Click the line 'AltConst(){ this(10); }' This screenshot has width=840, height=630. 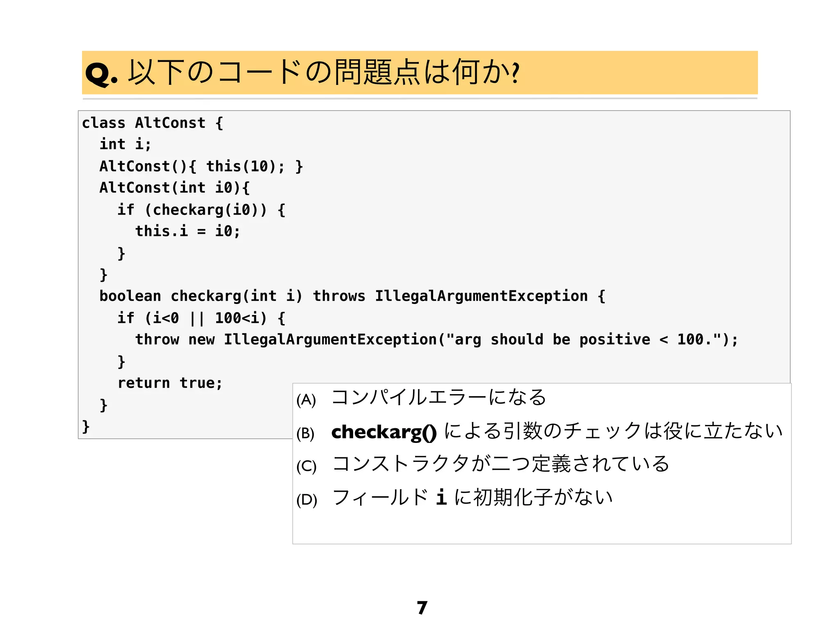point(201,166)
